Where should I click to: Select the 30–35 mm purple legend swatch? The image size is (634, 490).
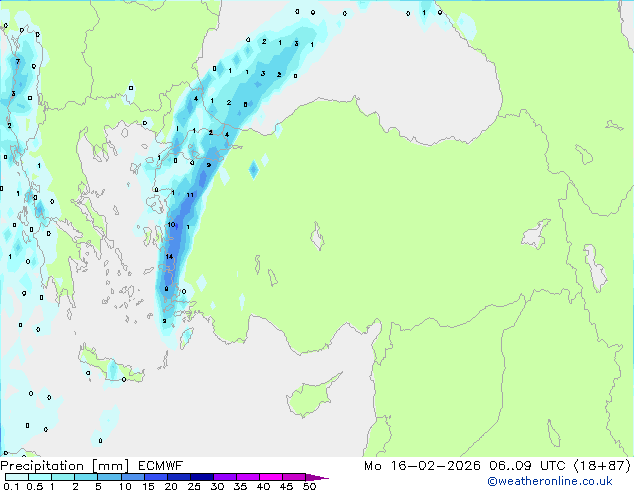tap(224, 477)
